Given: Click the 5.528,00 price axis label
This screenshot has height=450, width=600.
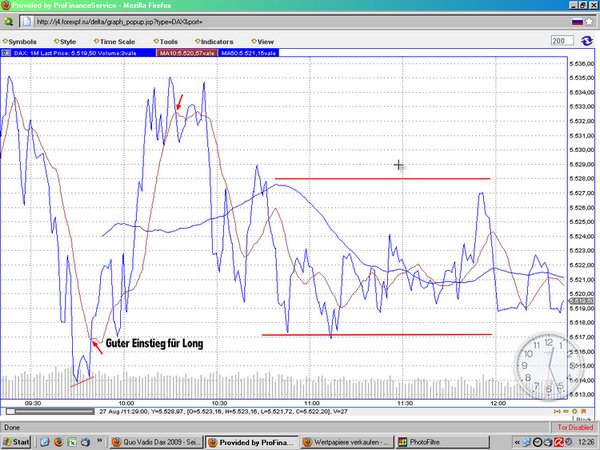Looking at the screenshot, I should [582, 178].
